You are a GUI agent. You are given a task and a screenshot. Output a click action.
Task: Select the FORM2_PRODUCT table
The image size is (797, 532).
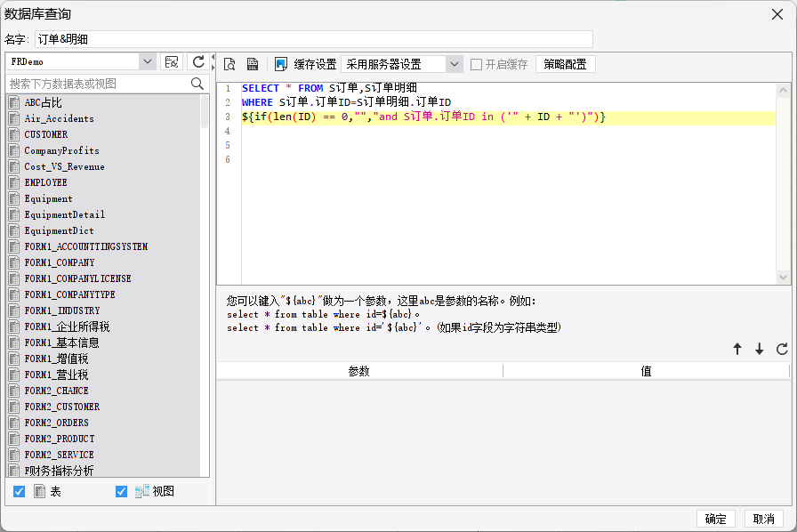click(x=60, y=439)
